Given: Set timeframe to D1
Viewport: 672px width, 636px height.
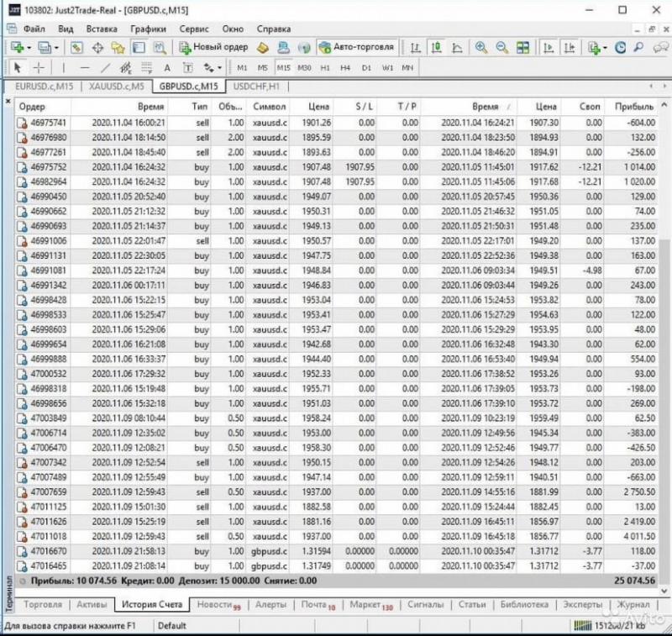Looking at the screenshot, I should click(366, 68).
